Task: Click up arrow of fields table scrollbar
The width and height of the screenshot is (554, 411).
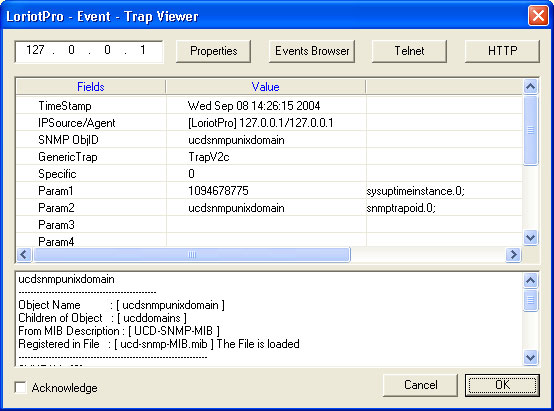Action: click(x=530, y=87)
